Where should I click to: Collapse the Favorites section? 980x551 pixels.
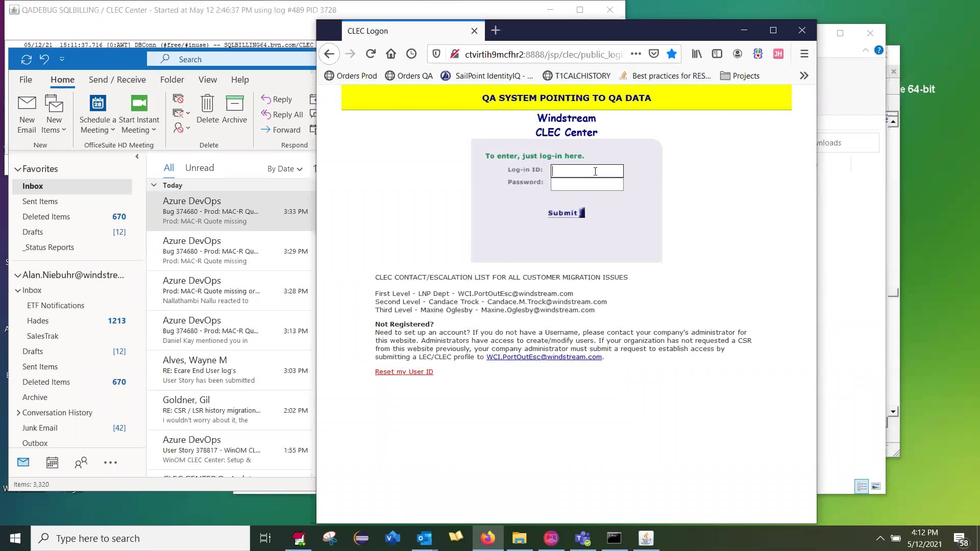(x=18, y=169)
